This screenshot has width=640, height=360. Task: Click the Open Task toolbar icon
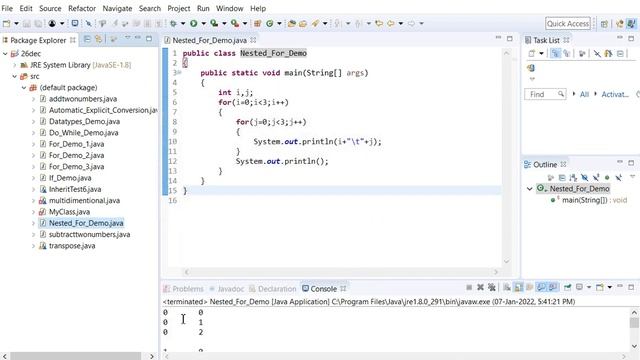pyautogui.click(x=303, y=24)
